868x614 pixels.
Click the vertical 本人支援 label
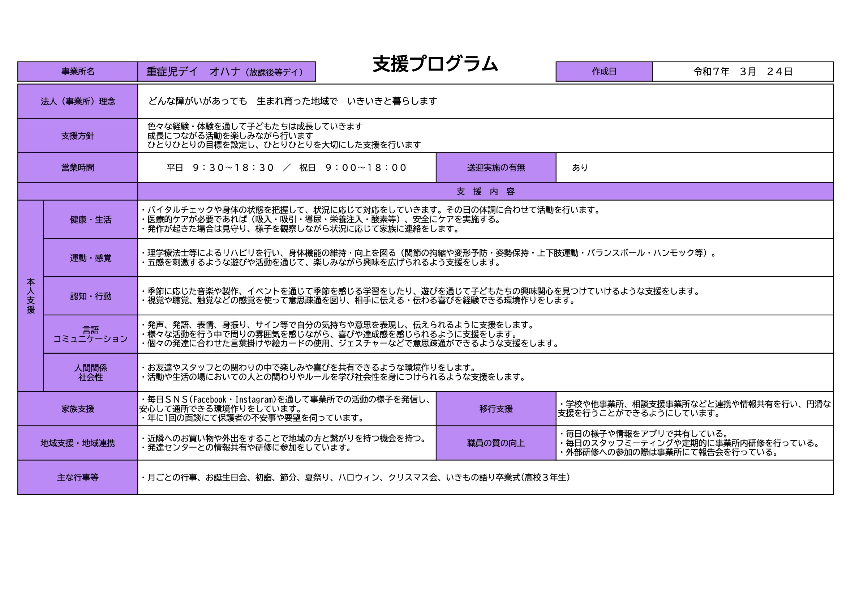[31, 296]
